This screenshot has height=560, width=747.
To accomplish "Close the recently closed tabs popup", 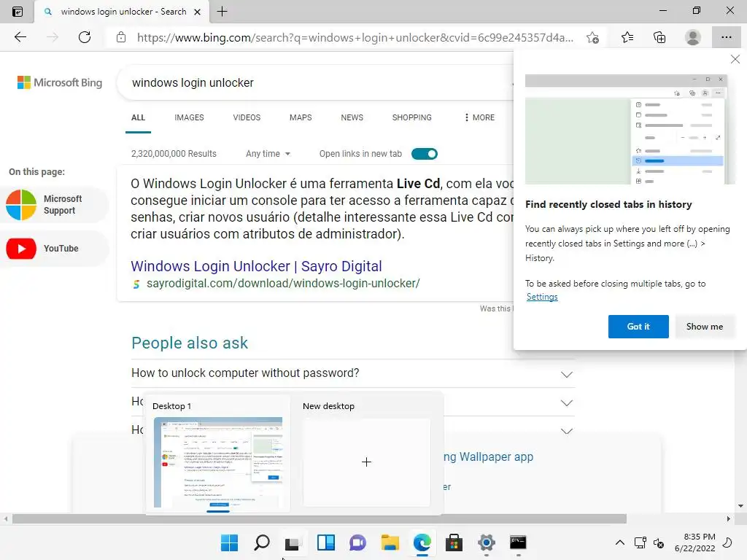I will click(x=735, y=59).
